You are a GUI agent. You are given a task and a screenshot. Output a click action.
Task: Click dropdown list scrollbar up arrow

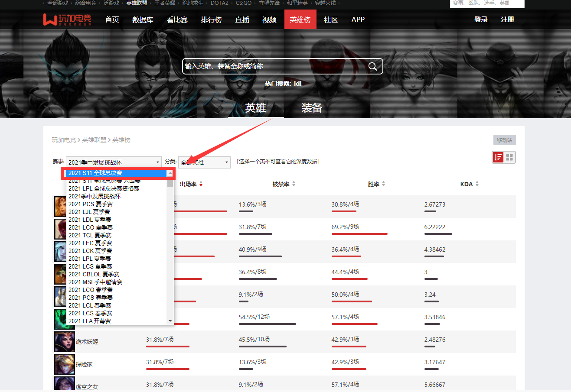pyautogui.click(x=170, y=173)
